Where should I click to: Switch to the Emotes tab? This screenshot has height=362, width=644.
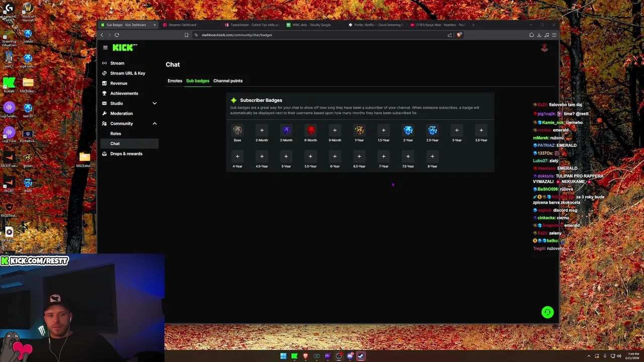click(175, 80)
